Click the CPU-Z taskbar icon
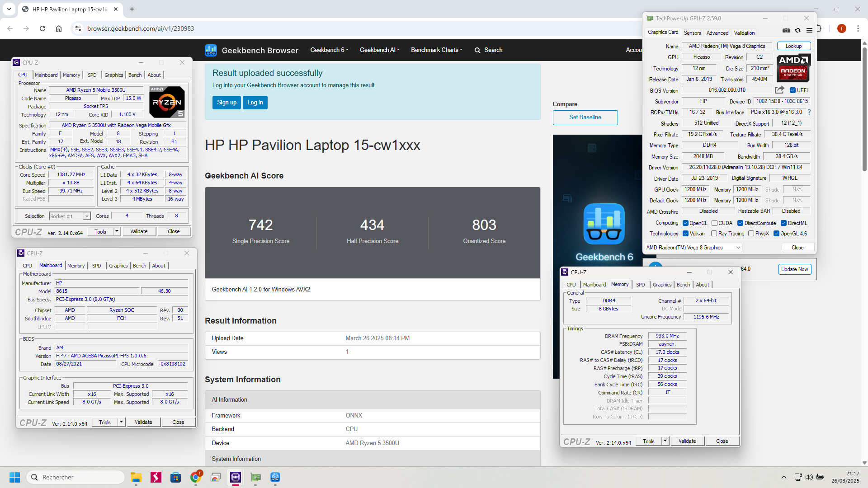 236,477
